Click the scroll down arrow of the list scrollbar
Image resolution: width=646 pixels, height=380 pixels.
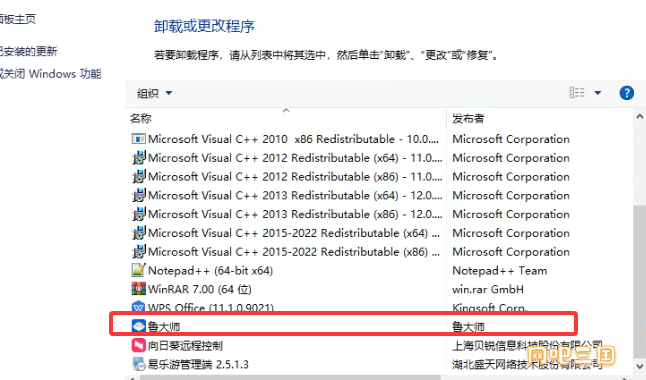coord(640,366)
